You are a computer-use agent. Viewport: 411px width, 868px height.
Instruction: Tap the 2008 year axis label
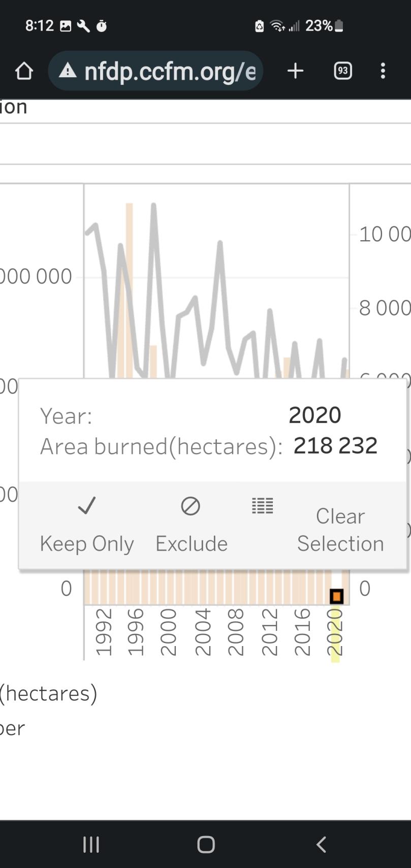pos(236,633)
